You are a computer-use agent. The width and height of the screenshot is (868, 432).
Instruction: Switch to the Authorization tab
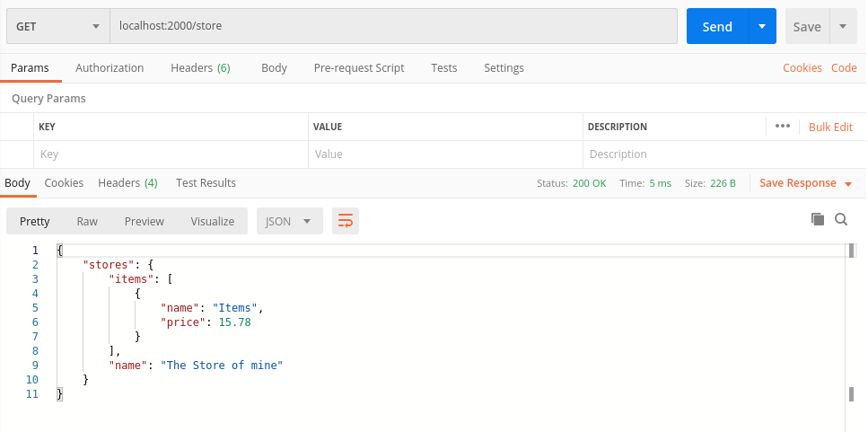click(x=110, y=67)
